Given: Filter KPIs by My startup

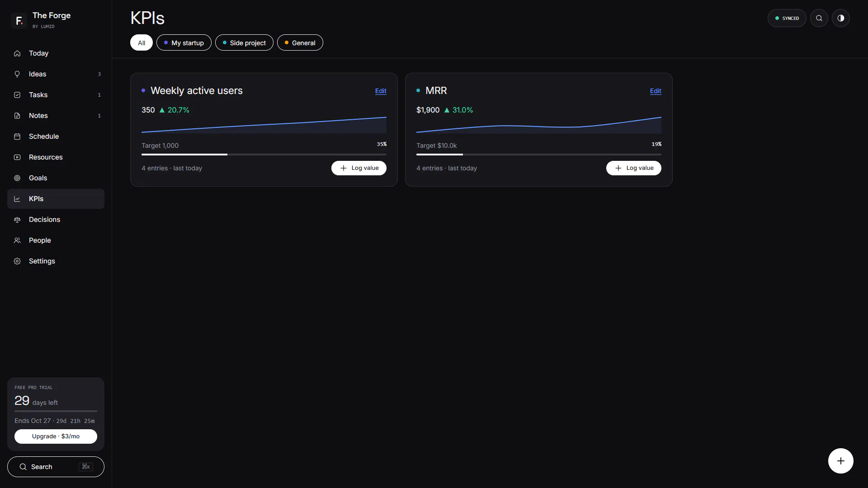Looking at the screenshot, I should pyautogui.click(x=184, y=42).
